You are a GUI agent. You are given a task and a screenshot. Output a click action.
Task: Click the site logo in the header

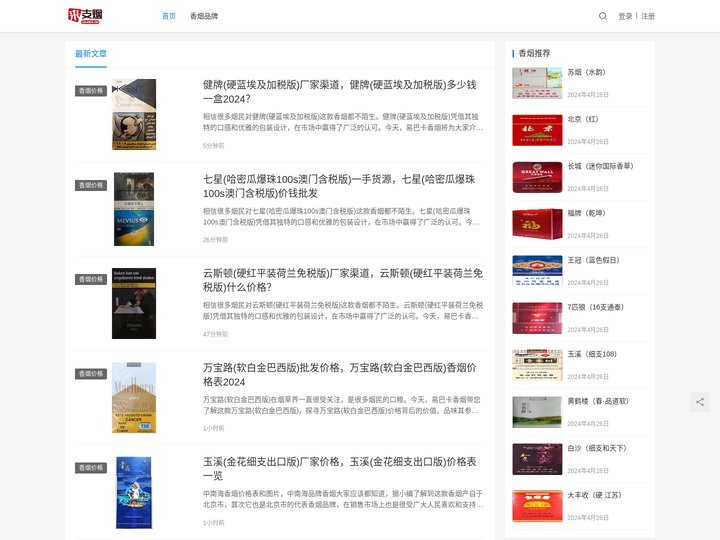point(85,16)
